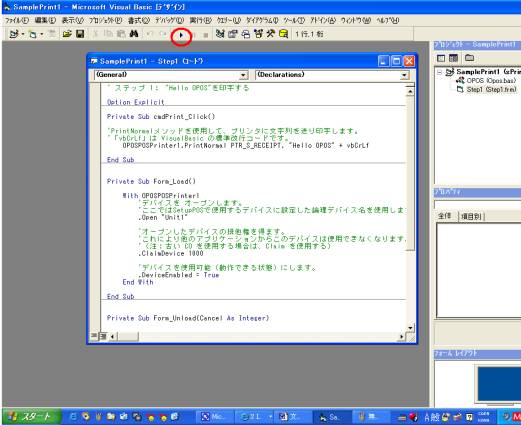Open the Form Layout Window toolbar icon

(246, 34)
